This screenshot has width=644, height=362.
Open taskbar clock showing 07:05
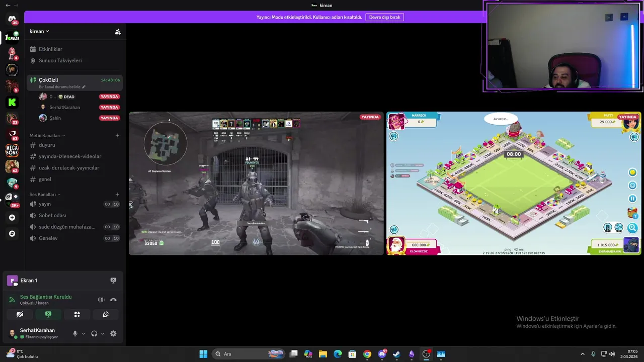coord(629,354)
